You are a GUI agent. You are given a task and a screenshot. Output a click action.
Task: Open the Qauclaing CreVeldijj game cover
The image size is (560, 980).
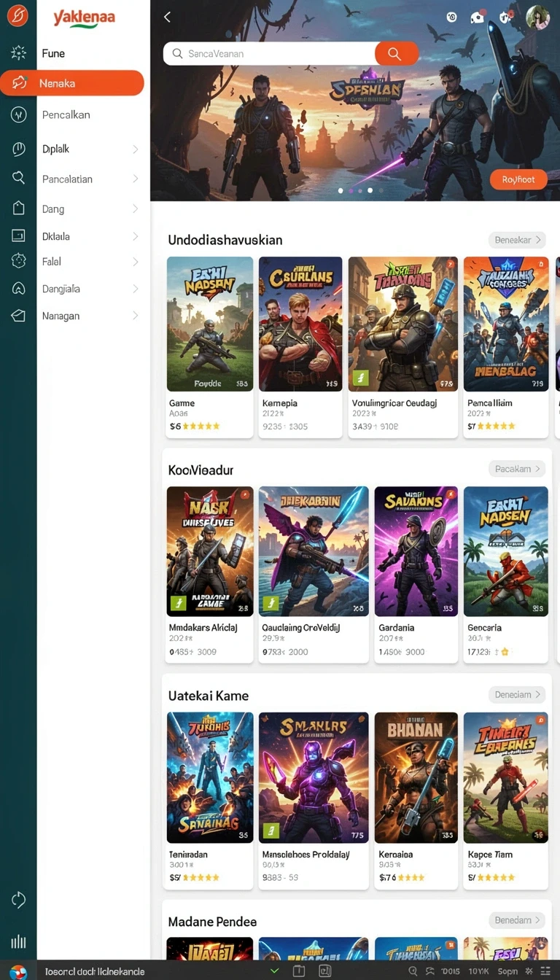point(314,551)
